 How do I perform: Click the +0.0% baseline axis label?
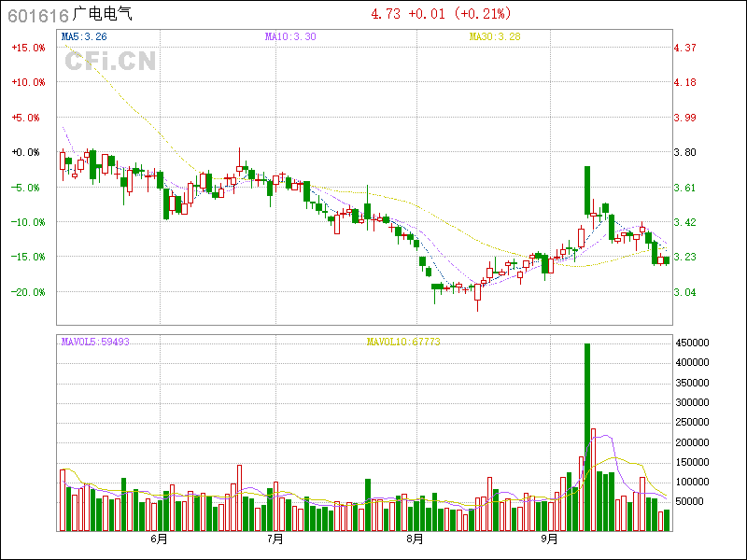click(x=28, y=152)
